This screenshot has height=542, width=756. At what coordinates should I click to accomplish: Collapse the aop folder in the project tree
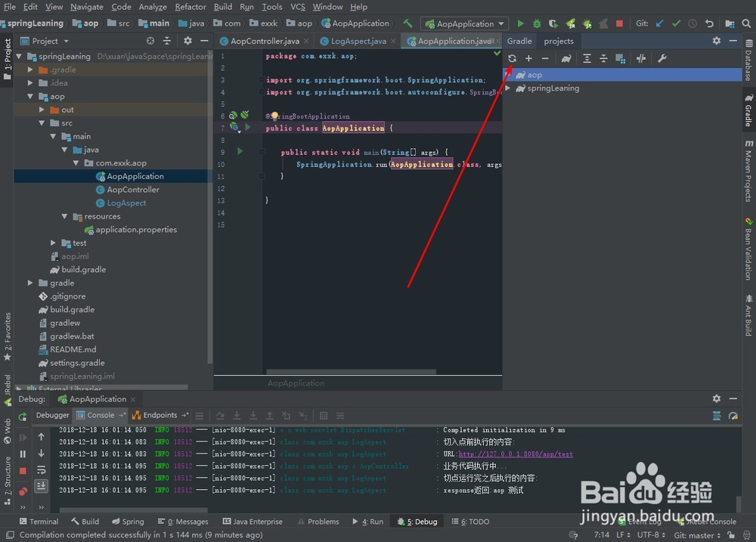click(x=30, y=97)
